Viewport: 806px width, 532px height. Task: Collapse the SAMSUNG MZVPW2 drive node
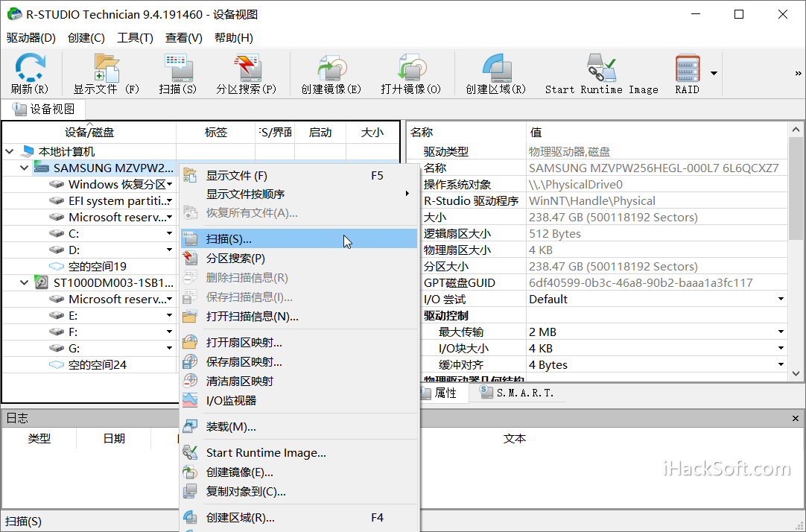point(24,168)
